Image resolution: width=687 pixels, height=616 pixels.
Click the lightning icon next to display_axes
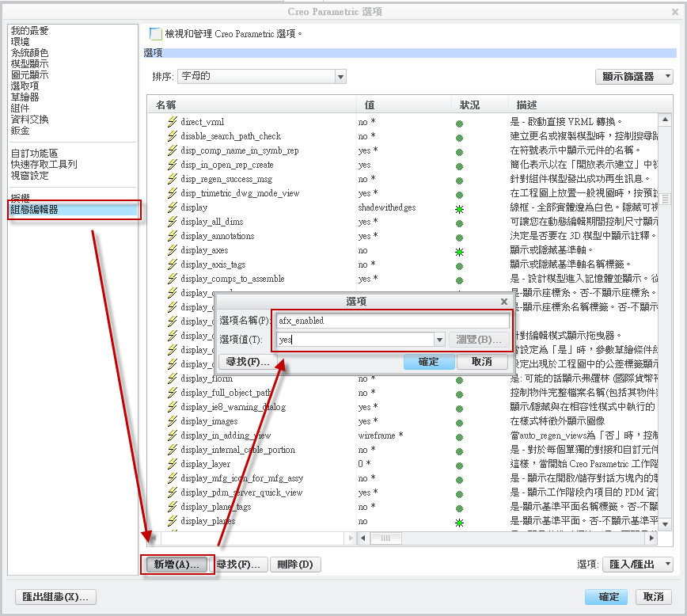pos(172,250)
